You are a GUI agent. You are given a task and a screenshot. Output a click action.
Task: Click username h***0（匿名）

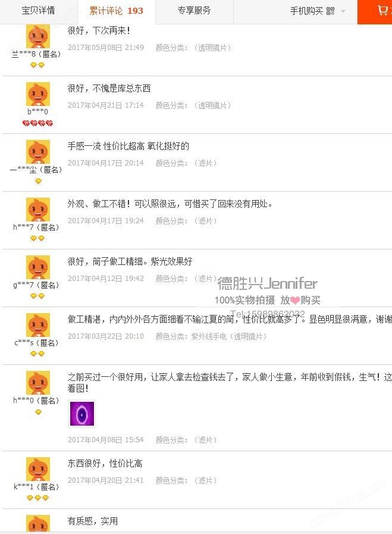click(x=36, y=401)
